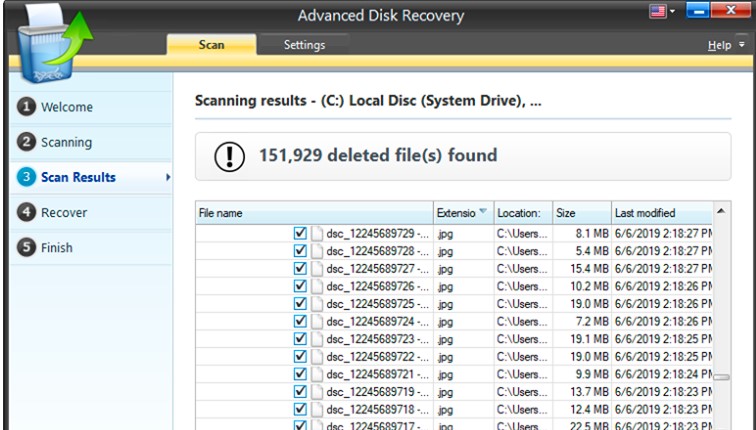Toggle checkbox for dsc_12245689721 file

pos(300,373)
